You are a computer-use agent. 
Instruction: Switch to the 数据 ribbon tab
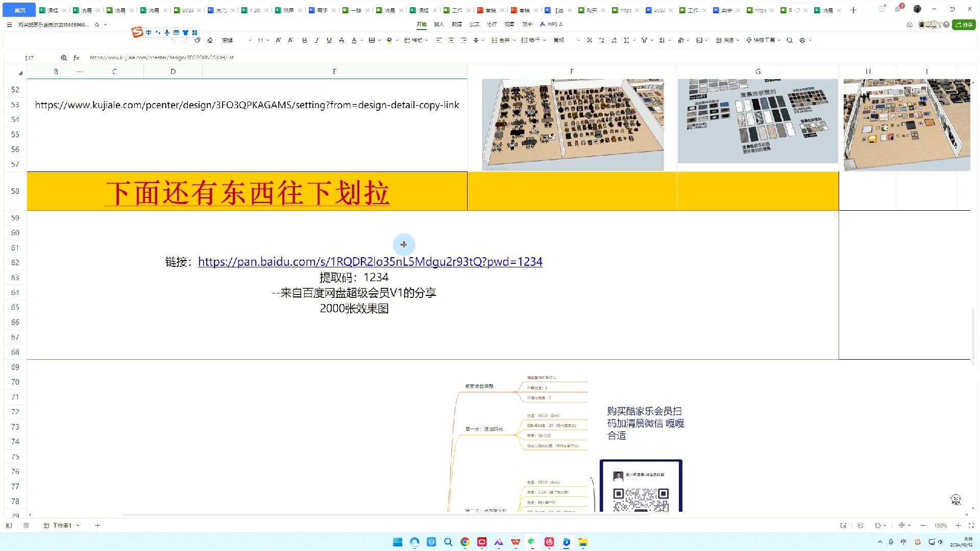457,24
